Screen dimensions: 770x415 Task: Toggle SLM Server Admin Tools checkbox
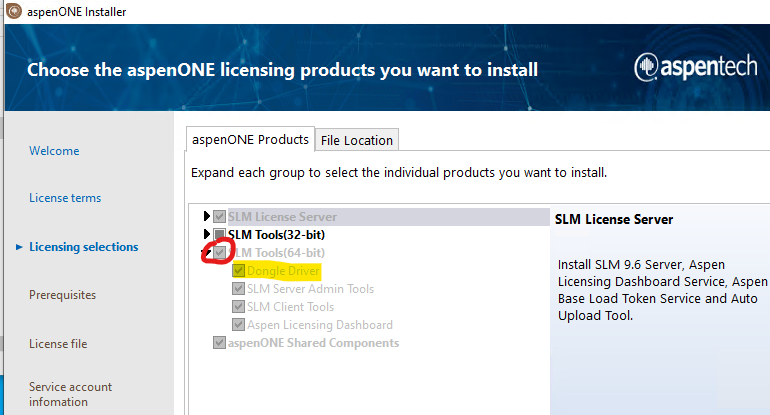238,288
